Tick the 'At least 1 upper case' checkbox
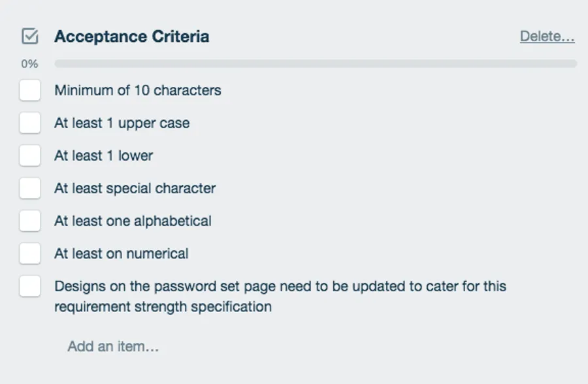The image size is (588, 384). [30, 123]
